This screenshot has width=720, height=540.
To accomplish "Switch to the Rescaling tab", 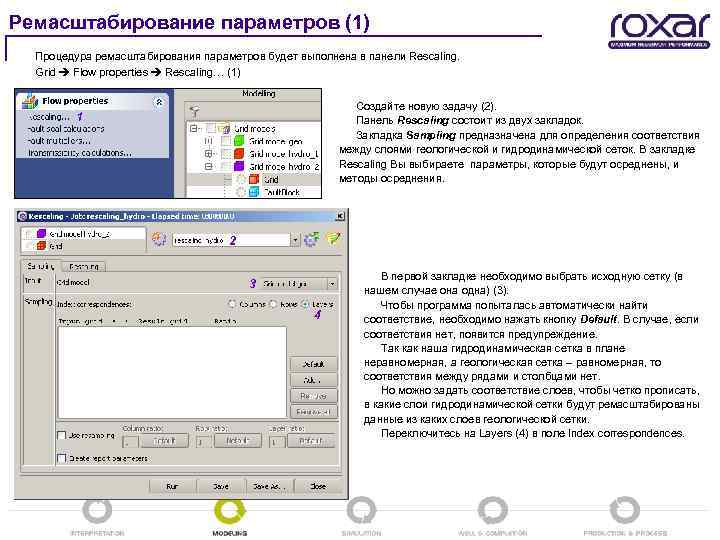I will (x=84, y=266).
